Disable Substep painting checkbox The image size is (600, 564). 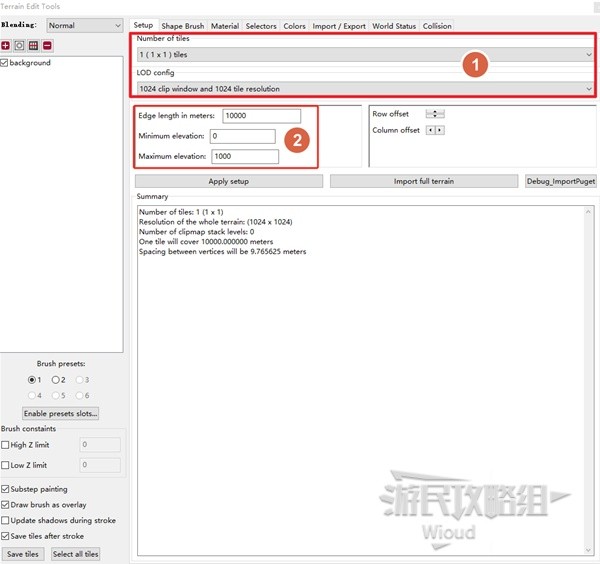pos(6,490)
